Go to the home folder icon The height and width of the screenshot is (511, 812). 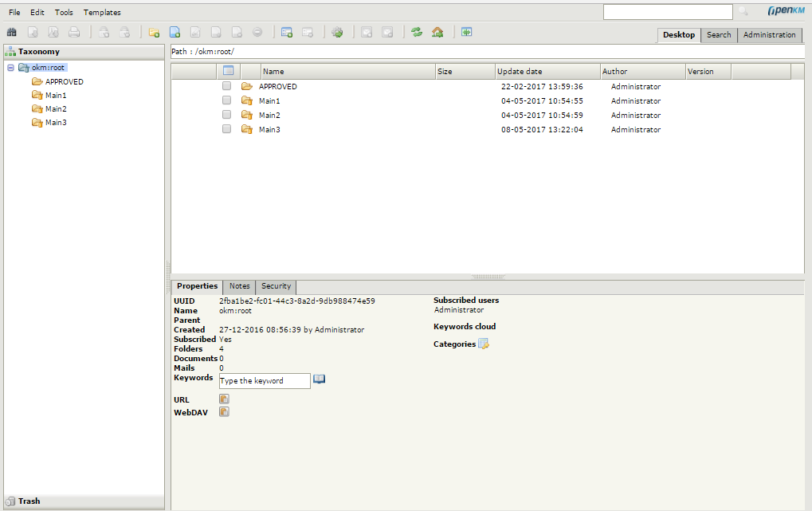click(437, 33)
